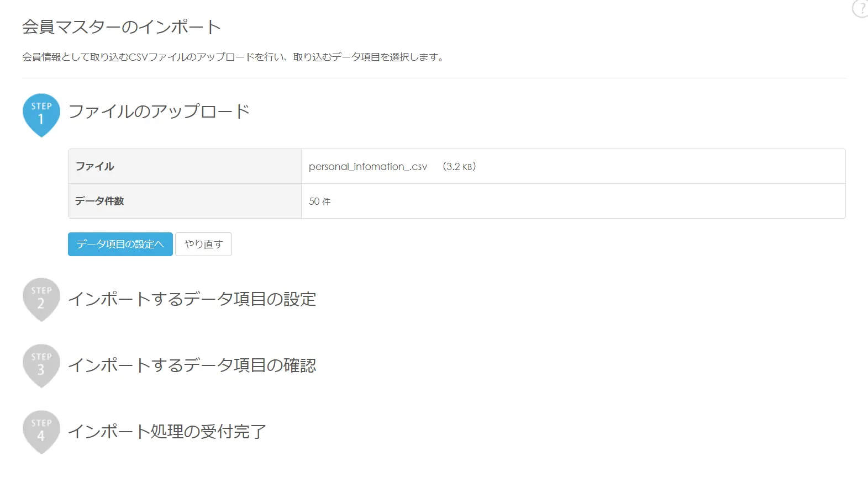Click the gray STEP 3 badge icon

(x=41, y=365)
